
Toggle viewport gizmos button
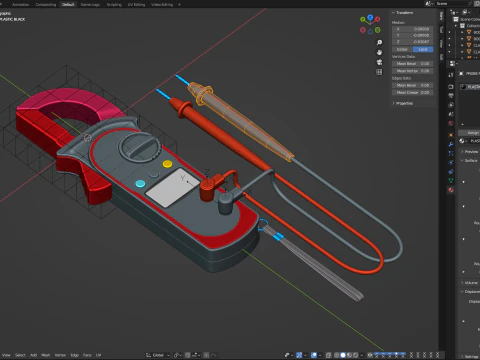click(x=299, y=355)
